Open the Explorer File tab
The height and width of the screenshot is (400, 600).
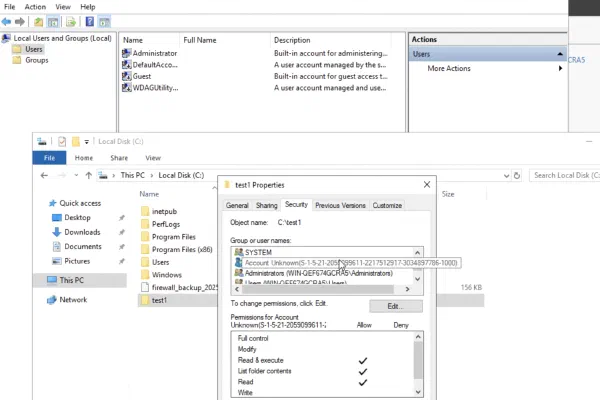point(49,158)
